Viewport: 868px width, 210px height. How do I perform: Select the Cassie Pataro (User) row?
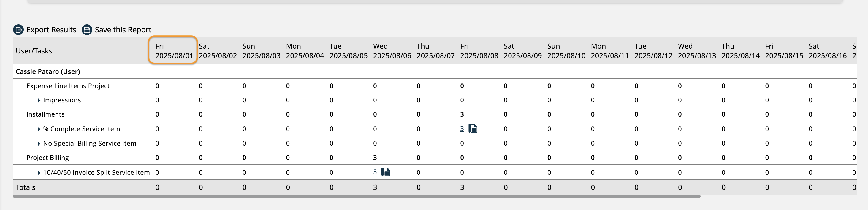click(47, 71)
